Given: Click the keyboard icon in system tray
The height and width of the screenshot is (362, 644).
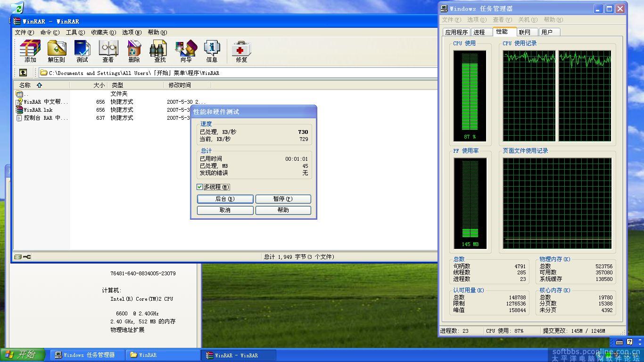Looking at the screenshot, I should pyautogui.click(x=619, y=342).
